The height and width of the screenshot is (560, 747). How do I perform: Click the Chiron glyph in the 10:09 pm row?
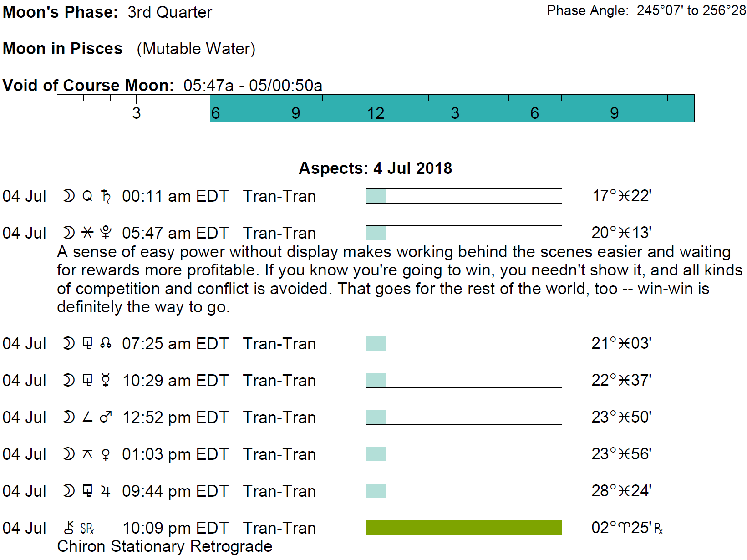click(69, 528)
